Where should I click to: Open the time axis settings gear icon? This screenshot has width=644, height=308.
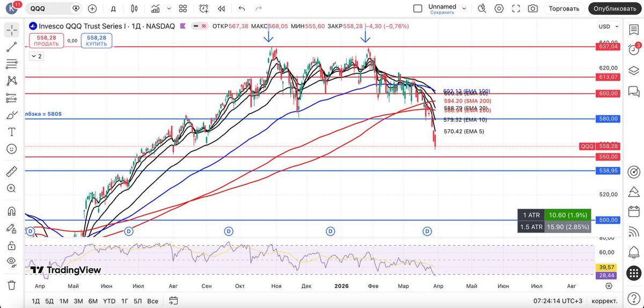tap(609, 287)
